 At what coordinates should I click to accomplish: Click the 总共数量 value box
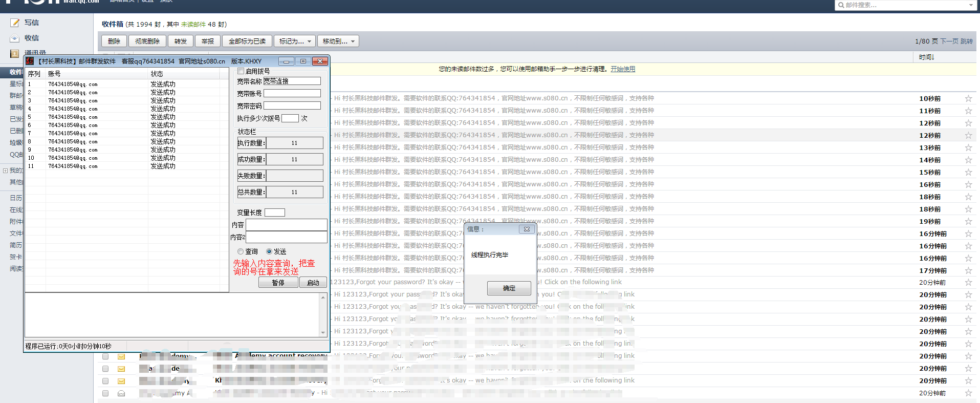(x=295, y=192)
